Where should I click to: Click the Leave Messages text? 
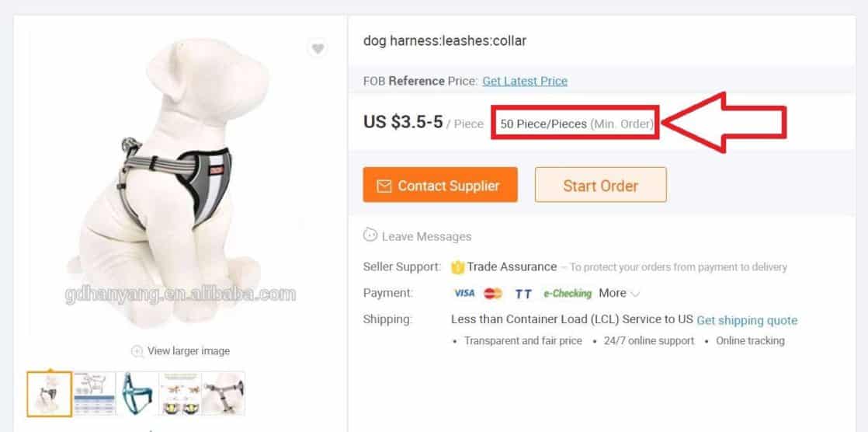(x=426, y=236)
